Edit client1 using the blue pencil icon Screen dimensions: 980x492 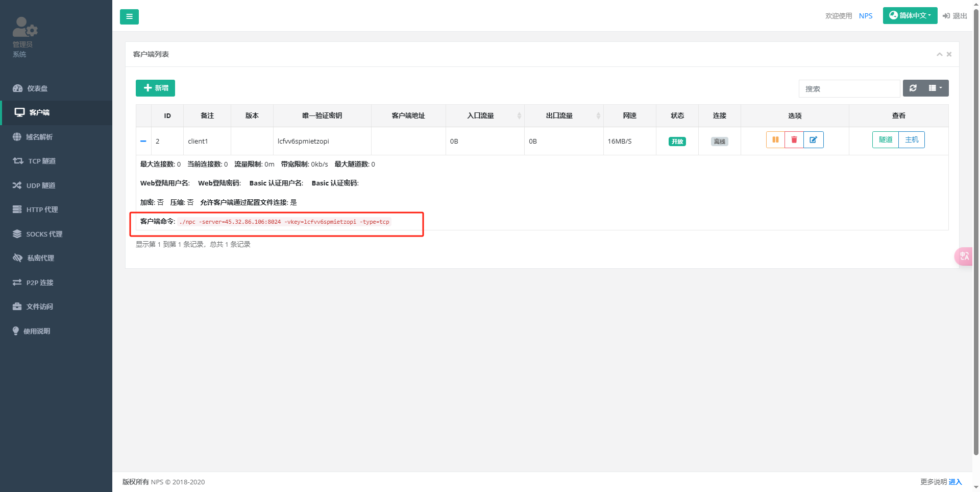pyautogui.click(x=813, y=140)
